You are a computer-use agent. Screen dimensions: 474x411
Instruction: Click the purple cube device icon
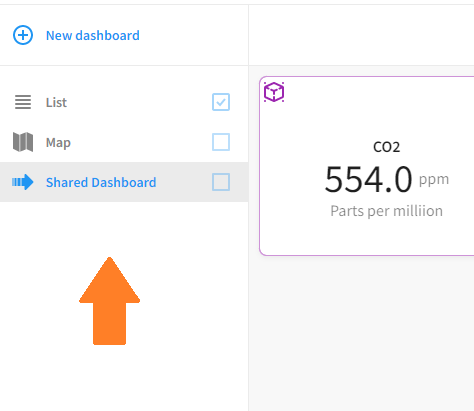(x=274, y=92)
